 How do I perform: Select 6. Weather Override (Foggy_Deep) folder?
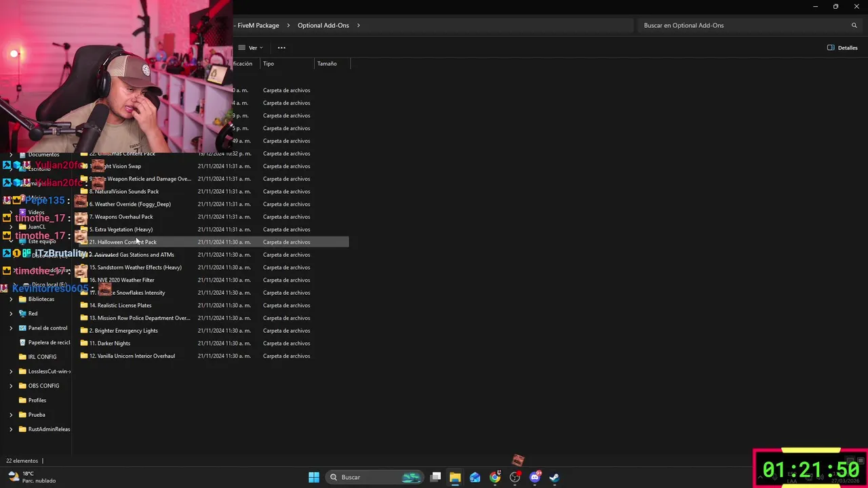point(130,204)
